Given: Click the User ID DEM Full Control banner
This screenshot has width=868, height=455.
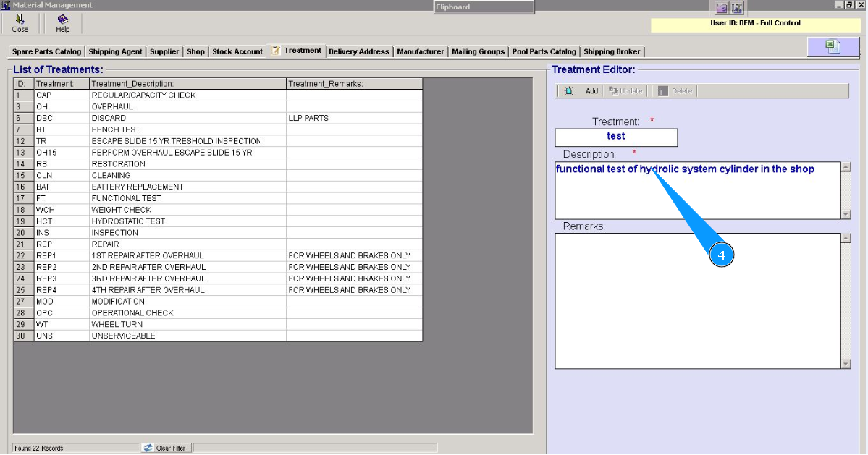Looking at the screenshot, I should tap(755, 23).
